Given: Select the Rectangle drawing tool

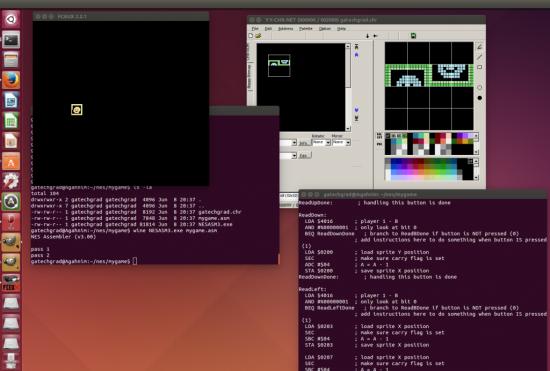Looking at the screenshot, I should tap(479, 67).
